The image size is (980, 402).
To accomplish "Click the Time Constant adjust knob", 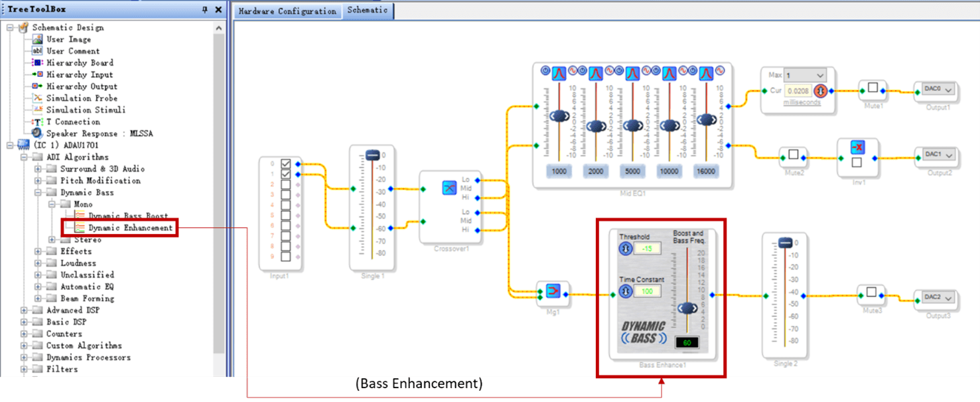I will point(625,291).
